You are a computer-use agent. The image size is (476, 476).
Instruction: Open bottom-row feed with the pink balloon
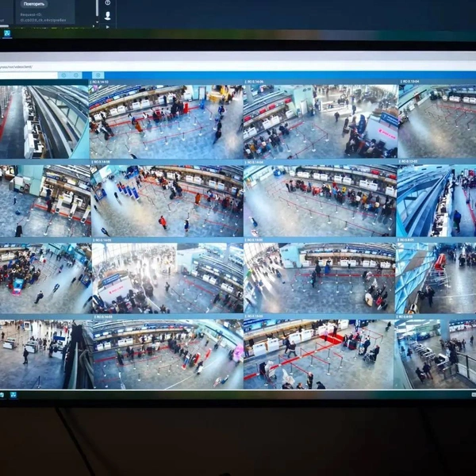pos(168,355)
